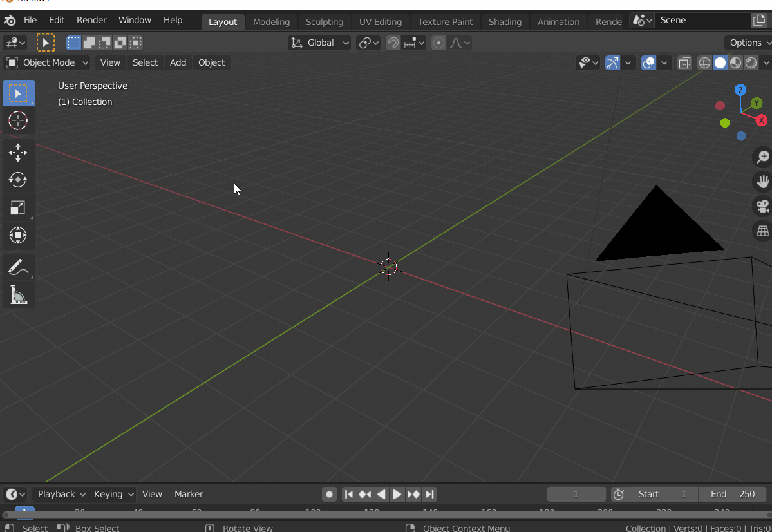This screenshot has height=532, width=772.
Task: Open the Options dropdown
Action: tap(749, 43)
